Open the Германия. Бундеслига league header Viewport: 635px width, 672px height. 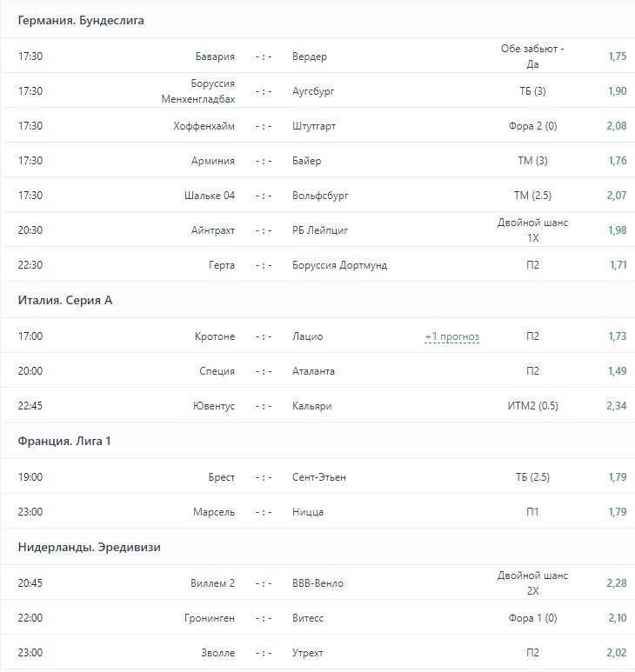click(x=81, y=21)
